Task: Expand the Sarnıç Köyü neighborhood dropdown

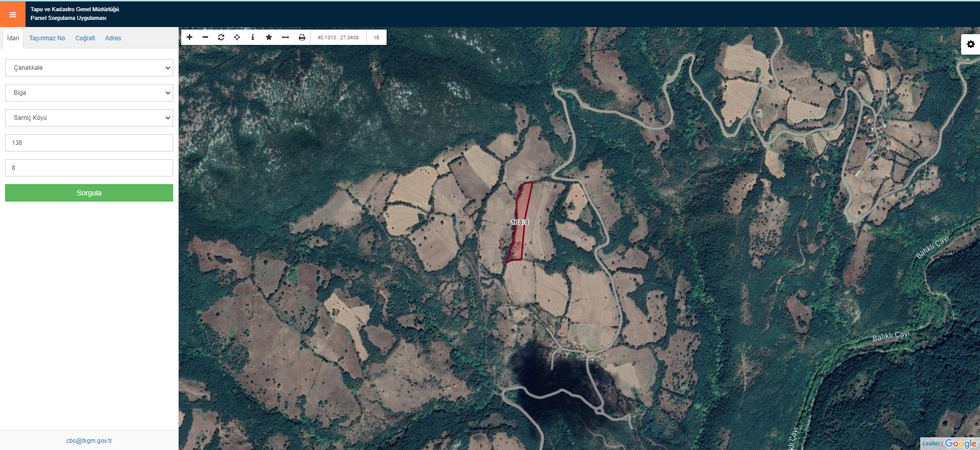Action: 89,118
